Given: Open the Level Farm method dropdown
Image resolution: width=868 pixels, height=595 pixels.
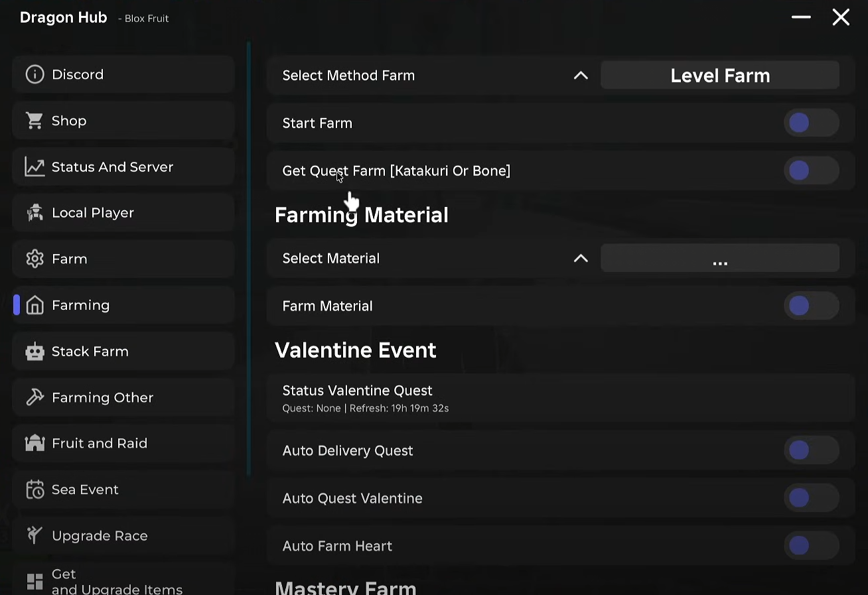Looking at the screenshot, I should pyautogui.click(x=719, y=76).
